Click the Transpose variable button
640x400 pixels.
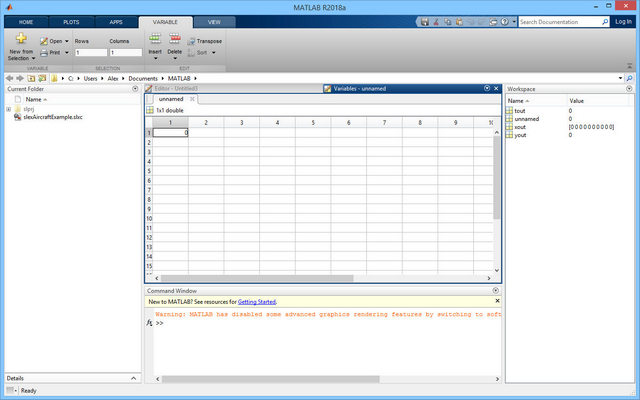208,41
